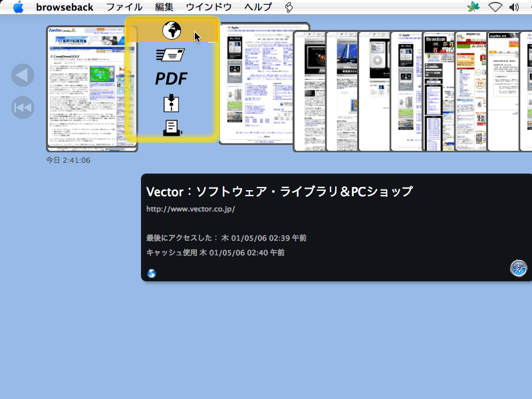
Task: Click the 今日 2:41:06 timestamp
Action: (x=68, y=160)
